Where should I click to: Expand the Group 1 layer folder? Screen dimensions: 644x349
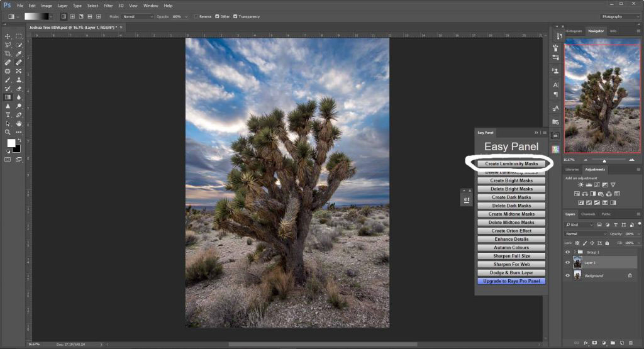coord(574,252)
